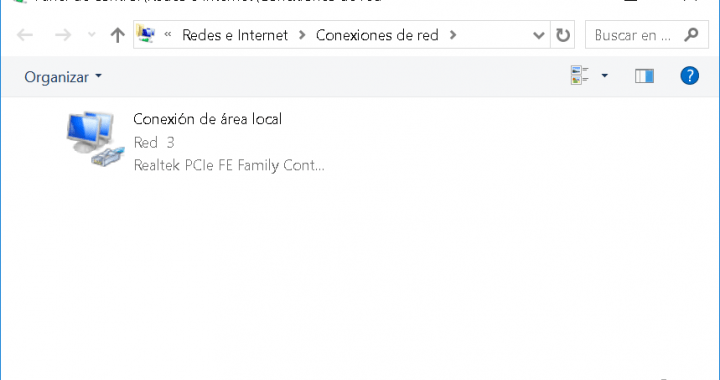Image resolution: width=720 pixels, height=380 pixels.
Task: Go back with the left arrow button
Action: (25, 35)
